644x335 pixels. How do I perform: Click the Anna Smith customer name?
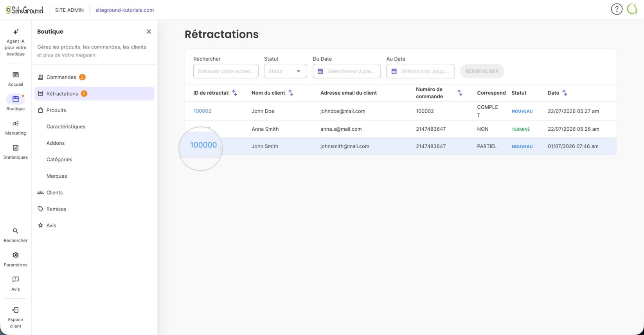click(265, 129)
